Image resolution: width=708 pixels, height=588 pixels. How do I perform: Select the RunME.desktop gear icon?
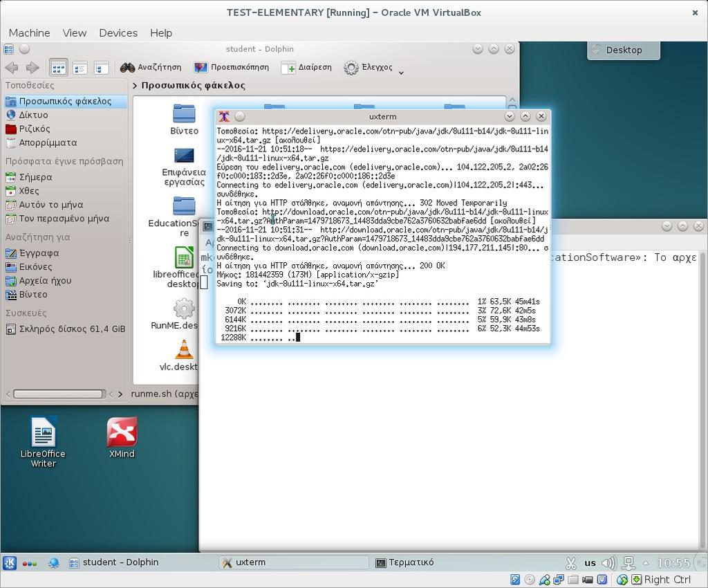point(184,309)
